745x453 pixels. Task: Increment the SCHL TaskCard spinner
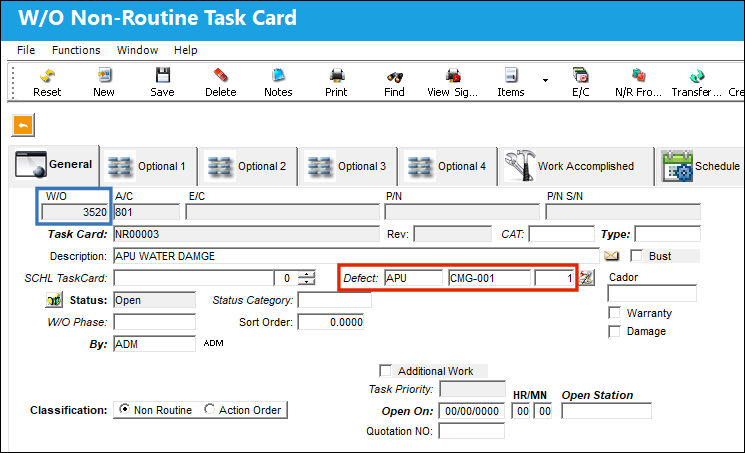[308, 274]
